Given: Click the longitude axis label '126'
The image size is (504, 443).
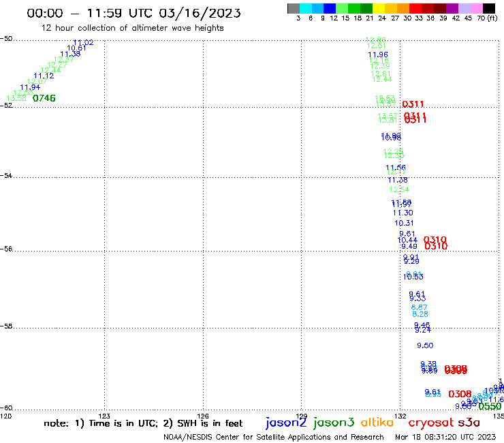Looking at the screenshot, I should [x=203, y=416].
